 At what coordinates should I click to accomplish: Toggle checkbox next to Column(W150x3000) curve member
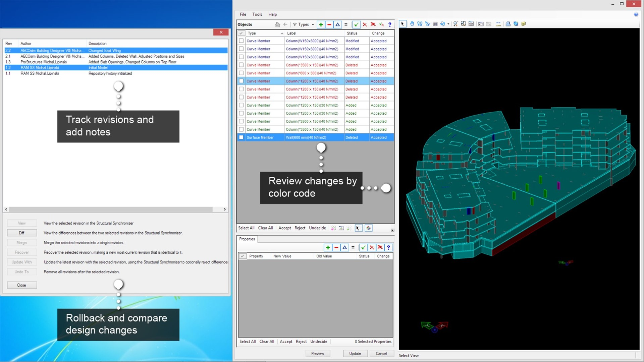pos(241,41)
